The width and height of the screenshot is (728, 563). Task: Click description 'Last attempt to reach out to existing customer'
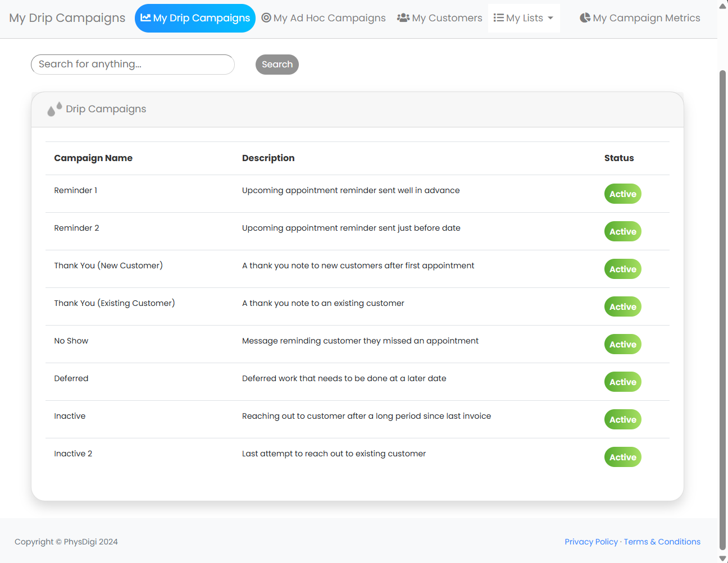click(x=334, y=454)
